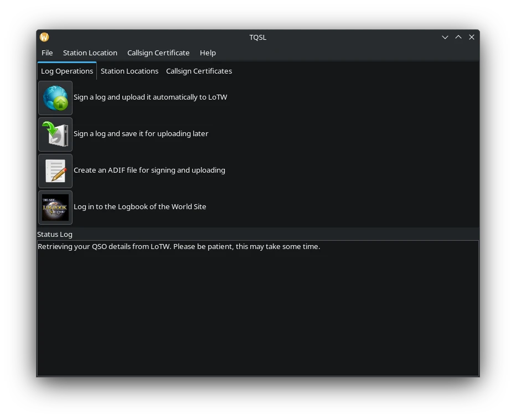Switch to the Callsign Certificates tab
This screenshot has width=516, height=420.
(x=199, y=71)
